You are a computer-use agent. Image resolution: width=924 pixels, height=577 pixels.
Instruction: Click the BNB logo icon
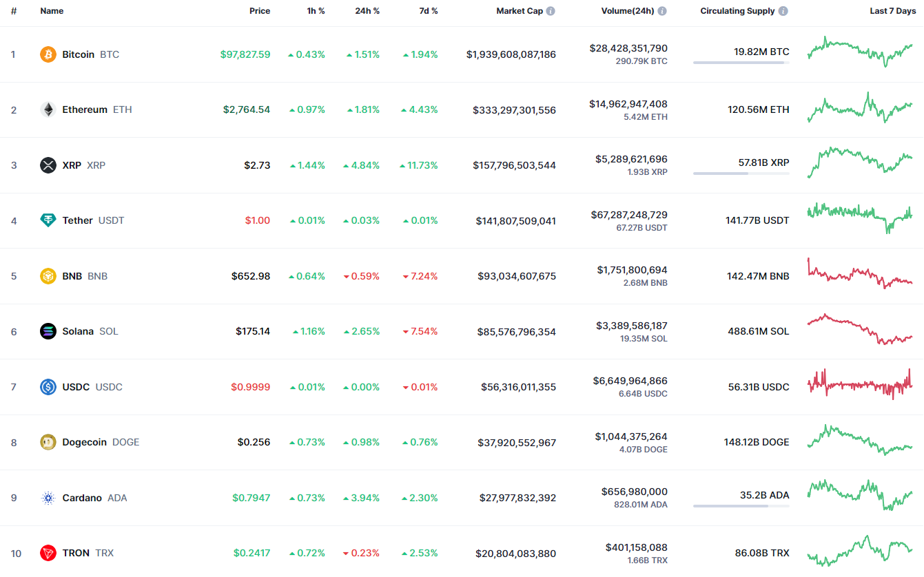(48, 276)
